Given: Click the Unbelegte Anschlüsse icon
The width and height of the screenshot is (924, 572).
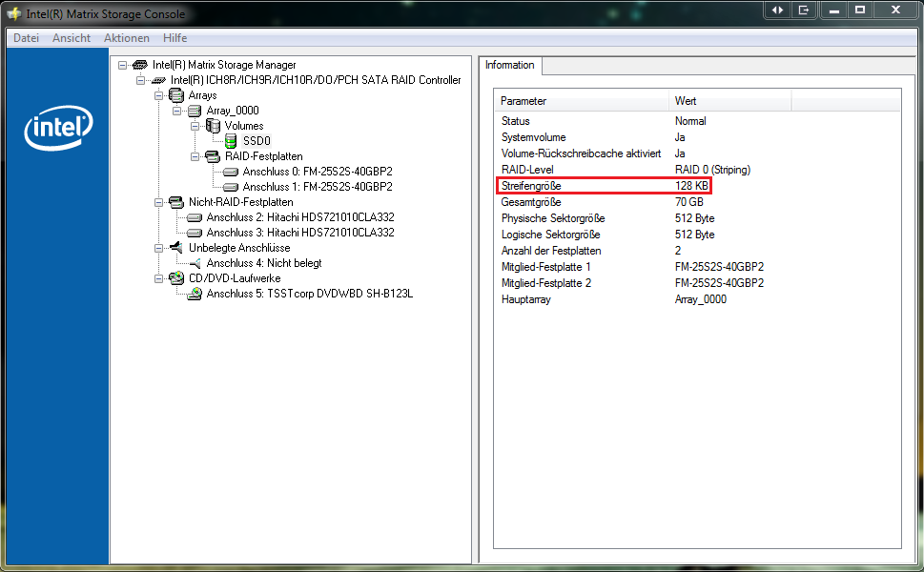Looking at the screenshot, I should click(x=176, y=248).
